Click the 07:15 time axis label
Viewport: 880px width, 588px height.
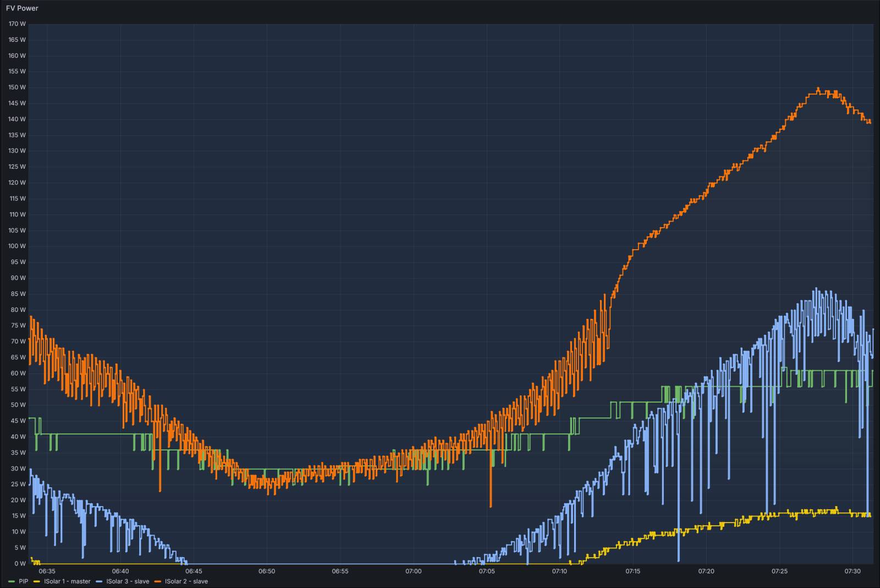(x=633, y=571)
